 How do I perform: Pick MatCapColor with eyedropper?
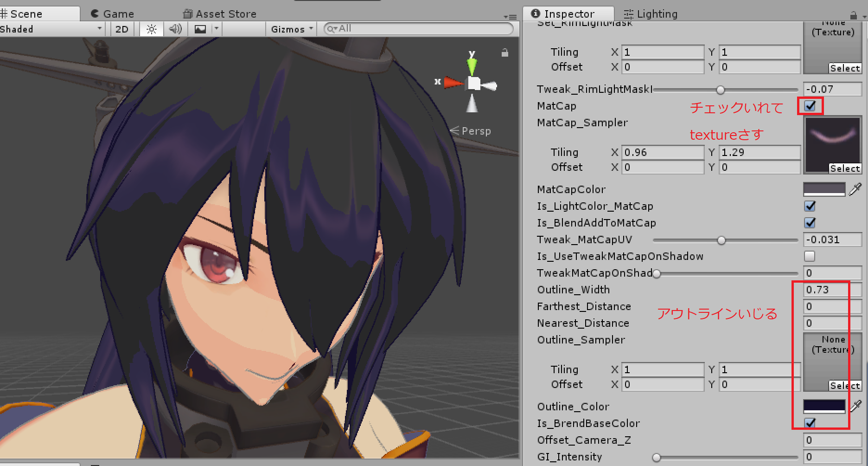(x=855, y=189)
